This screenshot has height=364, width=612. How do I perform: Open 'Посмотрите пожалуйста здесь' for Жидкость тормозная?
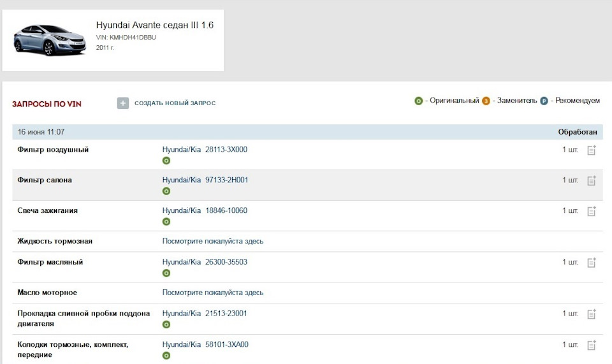(x=213, y=241)
